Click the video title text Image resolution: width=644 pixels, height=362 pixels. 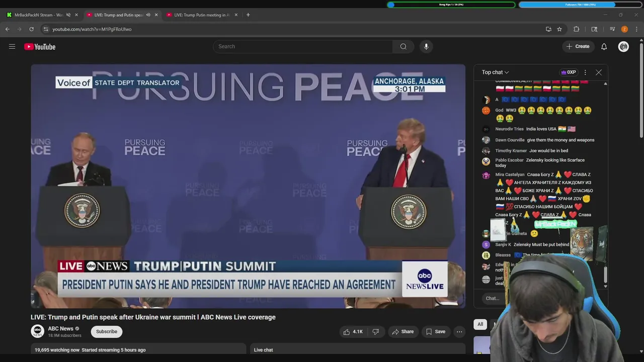153,317
